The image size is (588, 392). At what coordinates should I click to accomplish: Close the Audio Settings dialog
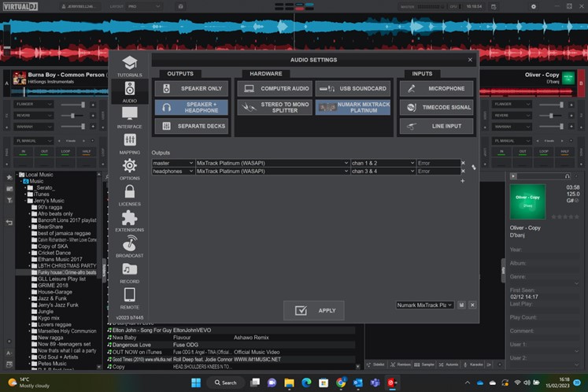point(470,60)
